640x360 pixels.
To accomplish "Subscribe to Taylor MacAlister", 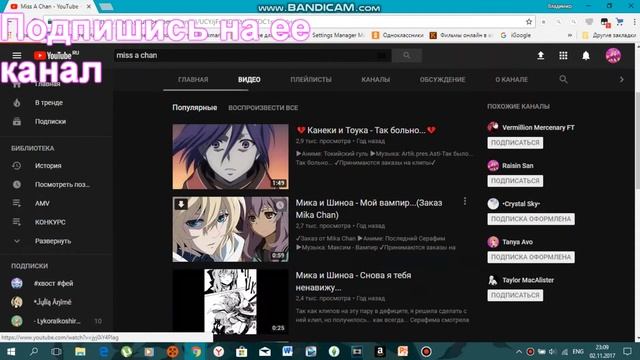I will point(515,295).
